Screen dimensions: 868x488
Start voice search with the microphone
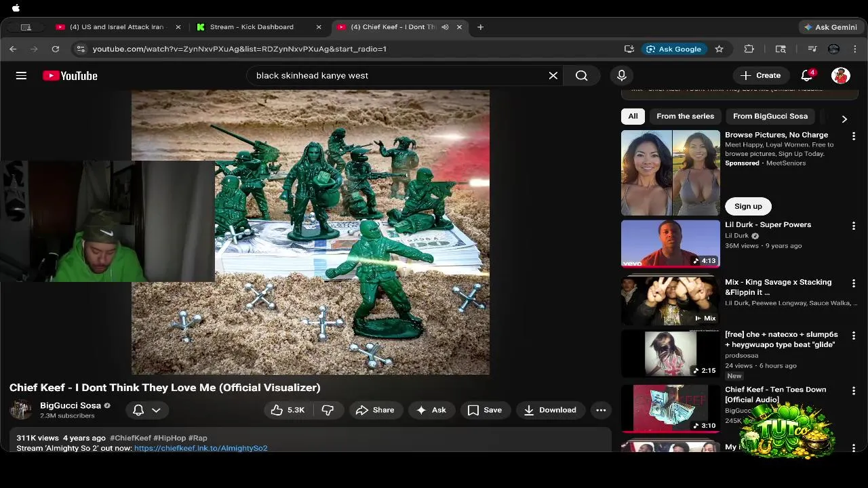(x=622, y=75)
